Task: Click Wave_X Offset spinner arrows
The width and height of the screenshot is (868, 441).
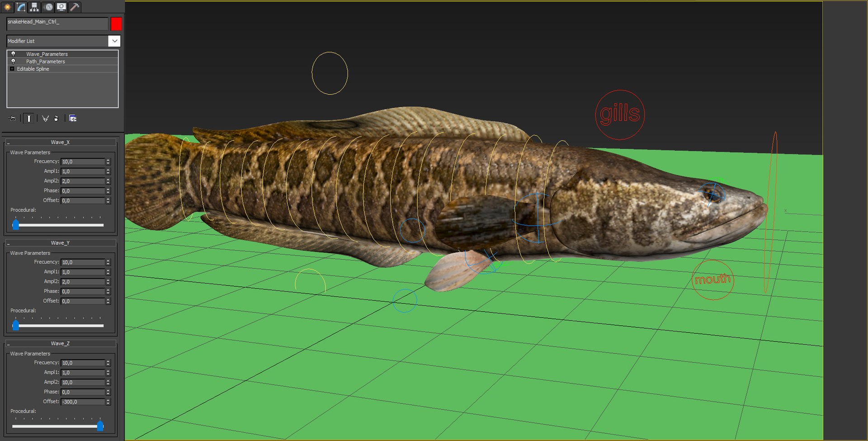Action: point(108,200)
